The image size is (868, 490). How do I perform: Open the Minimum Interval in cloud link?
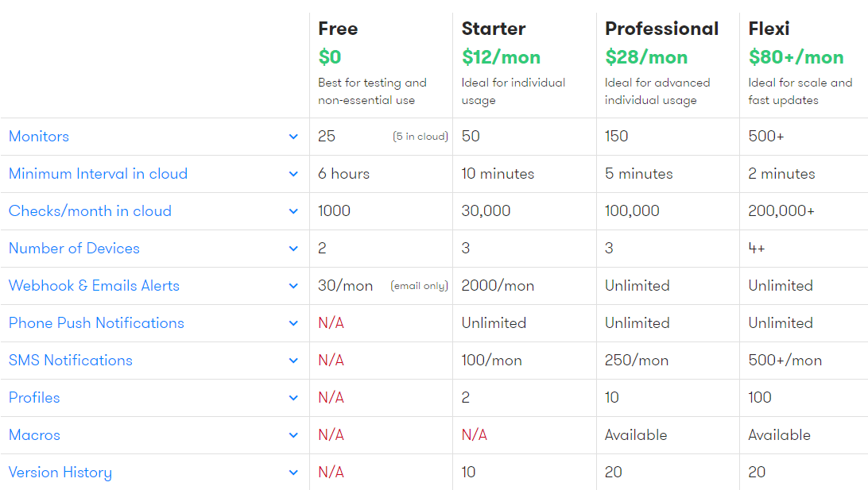click(98, 174)
